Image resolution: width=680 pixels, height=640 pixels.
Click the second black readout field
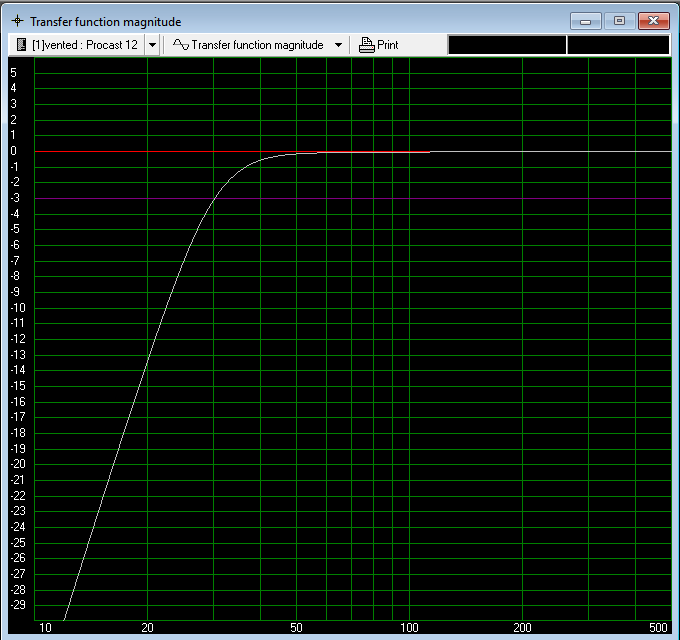pyautogui.click(x=618, y=45)
